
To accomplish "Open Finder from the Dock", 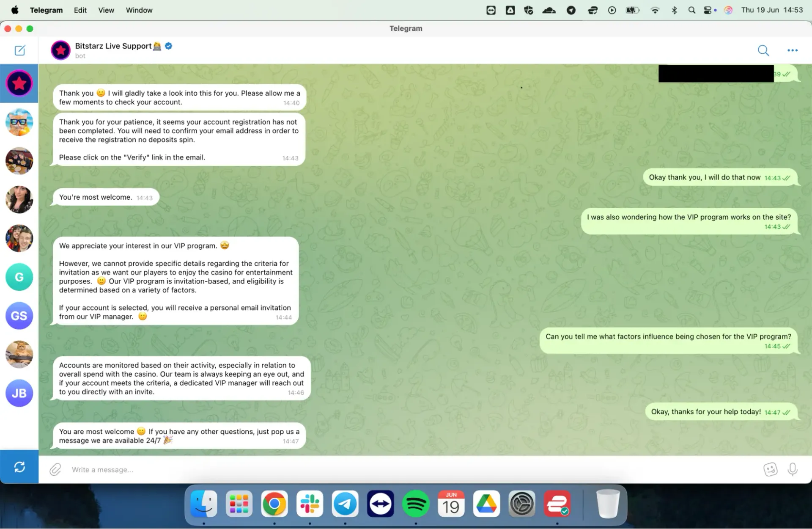I will pos(204,504).
